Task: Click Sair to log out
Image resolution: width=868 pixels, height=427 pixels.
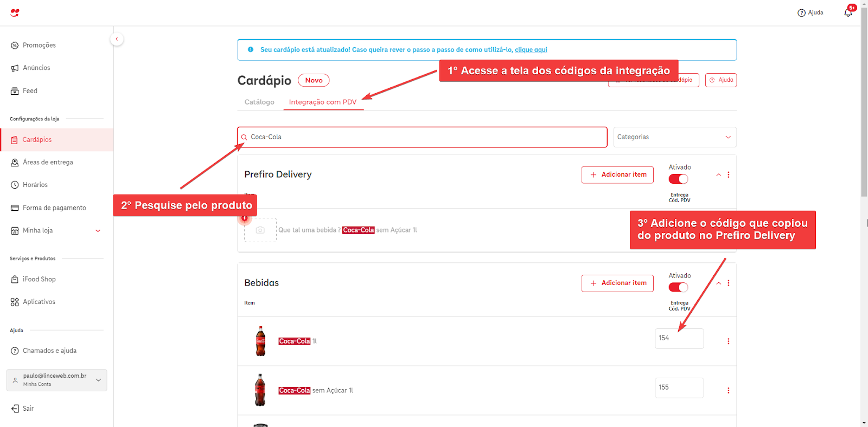Action: coord(28,409)
